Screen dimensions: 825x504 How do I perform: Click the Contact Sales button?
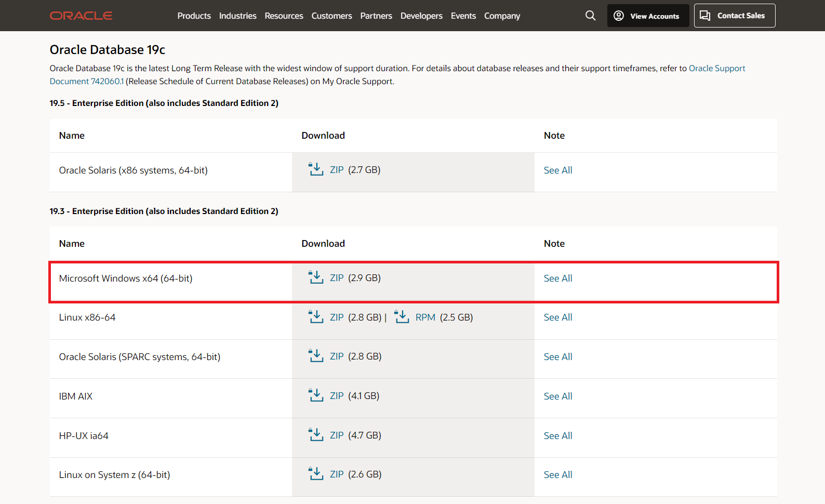735,16
